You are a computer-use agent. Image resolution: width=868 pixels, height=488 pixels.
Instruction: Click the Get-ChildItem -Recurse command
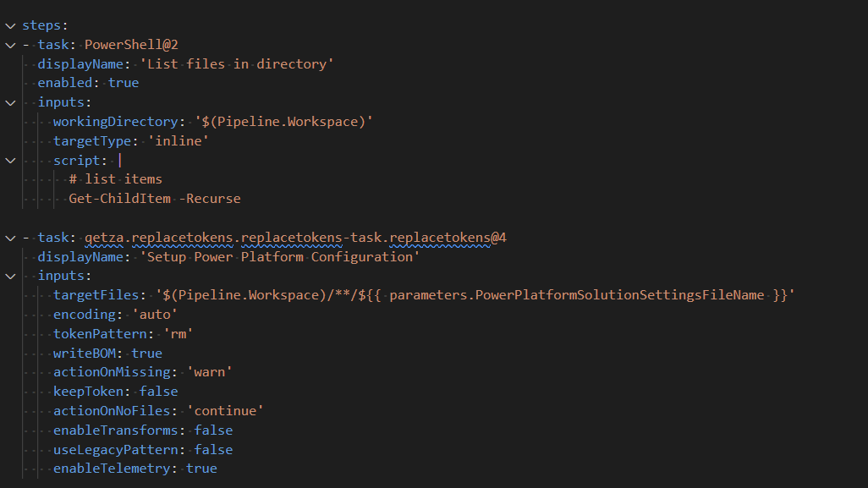point(155,199)
